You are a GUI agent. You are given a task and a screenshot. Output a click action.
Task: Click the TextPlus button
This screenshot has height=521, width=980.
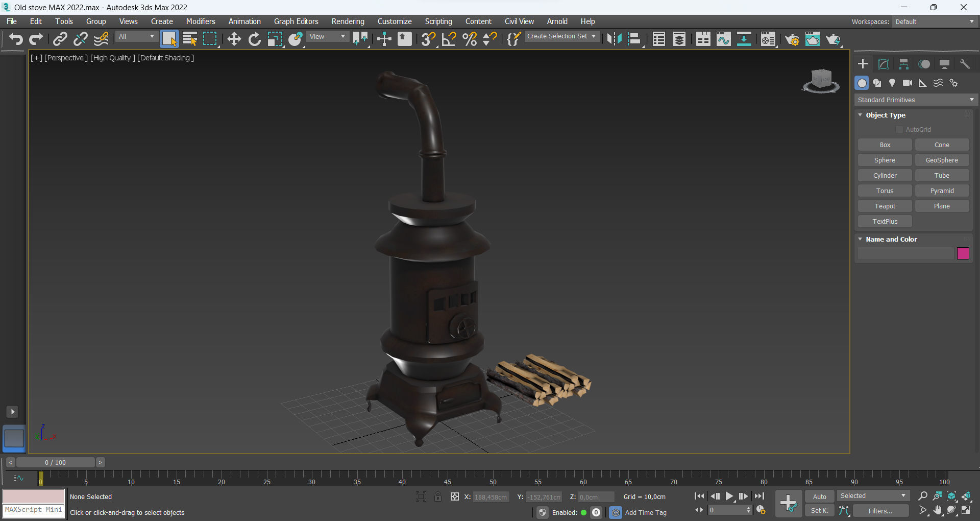coord(885,221)
